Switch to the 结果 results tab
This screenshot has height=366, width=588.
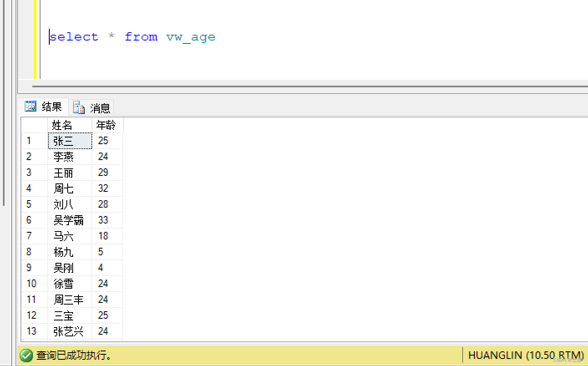pyautogui.click(x=43, y=107)
